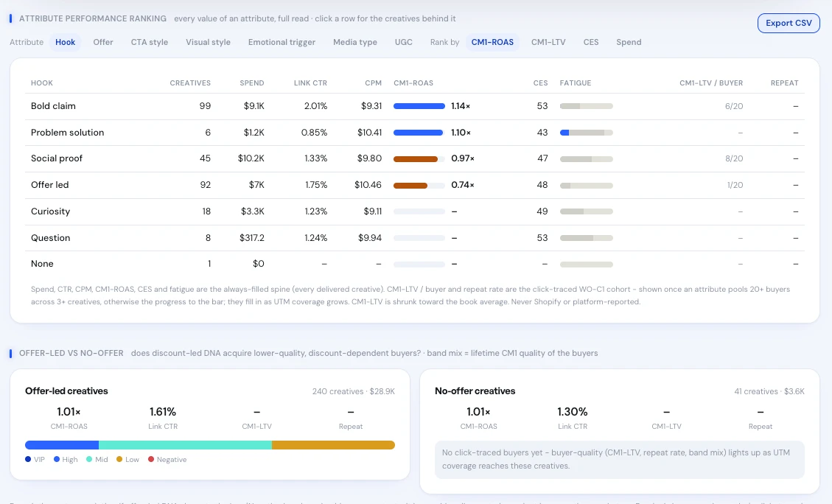Click the Negative legend item
Screen dimensions: 832x504
pos(167,460)
